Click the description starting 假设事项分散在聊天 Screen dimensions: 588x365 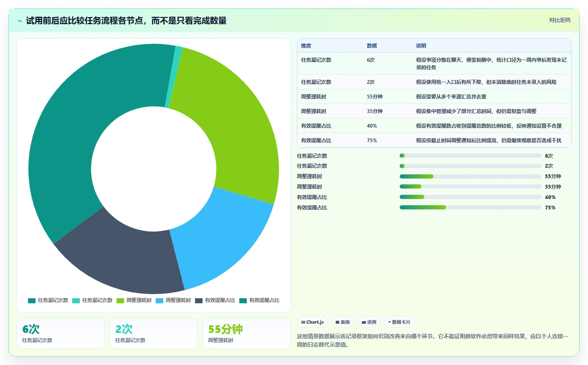tap(491, 64)
